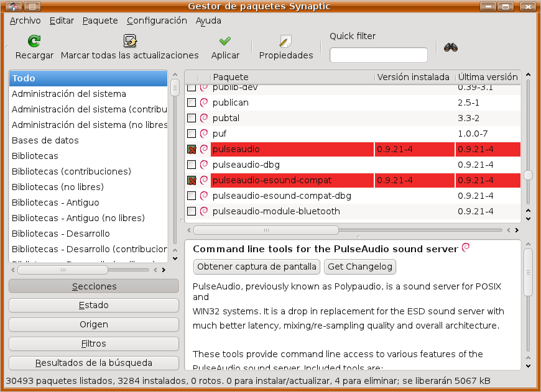Click the package list vertical scrollbar thumb
The width and height of the screenshot is (541, 392).
point(528,175)
